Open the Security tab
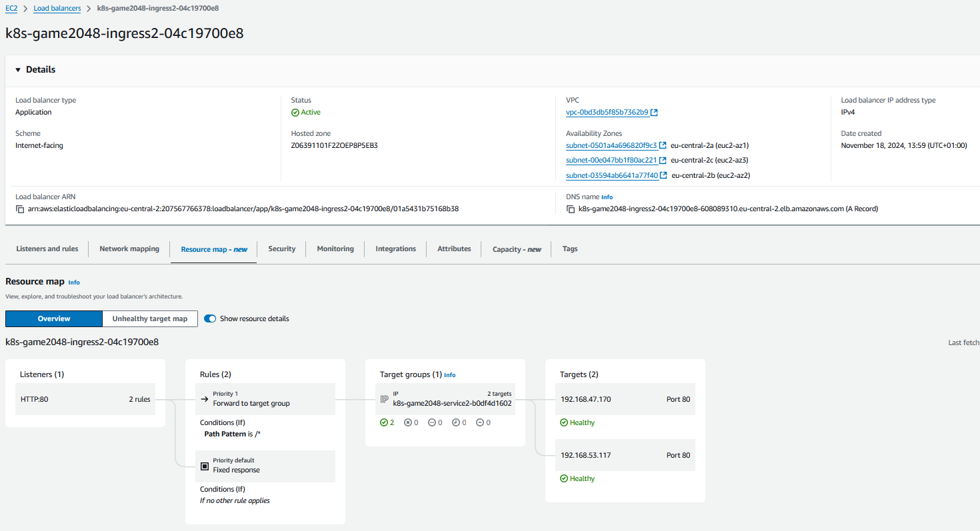980x531 pixels. pos(282,249)
